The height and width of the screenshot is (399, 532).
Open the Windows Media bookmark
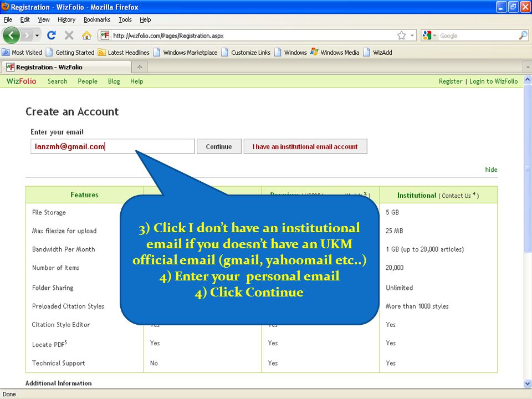pyautogui.click(x=335, y=52)
